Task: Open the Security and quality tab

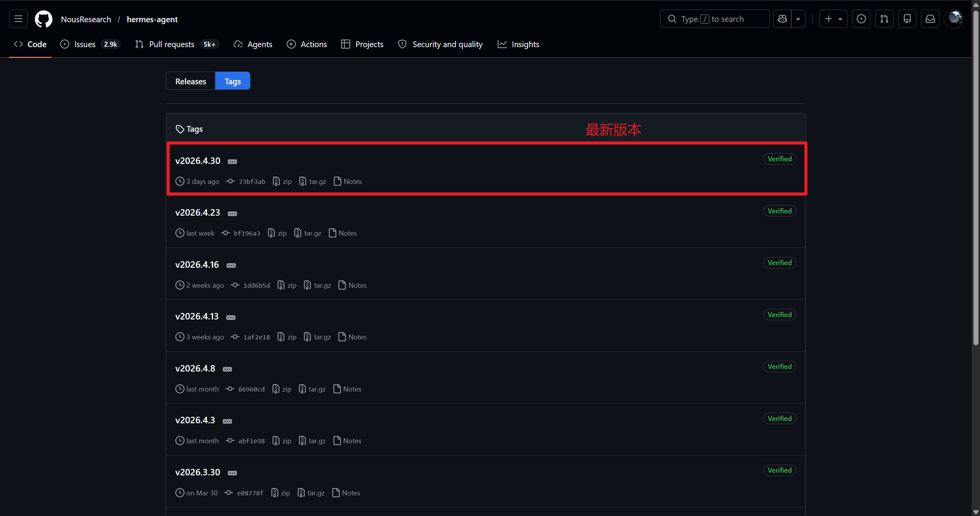Action: click(x=440, y=44)
